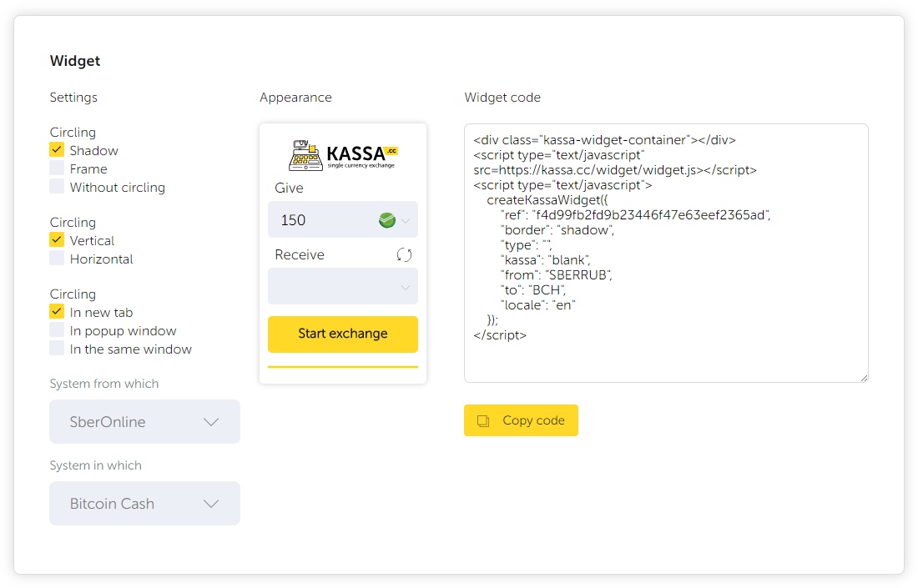The width and height of the screenshot is (918, 588).
Task: Check the Frame option
Action: point(57,168)
